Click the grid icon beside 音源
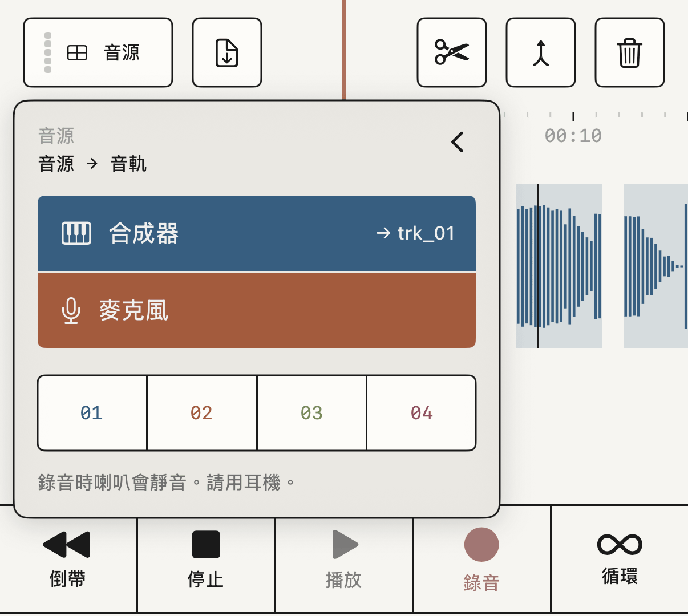This screenshot has width=688, height=616. (77, 53)
